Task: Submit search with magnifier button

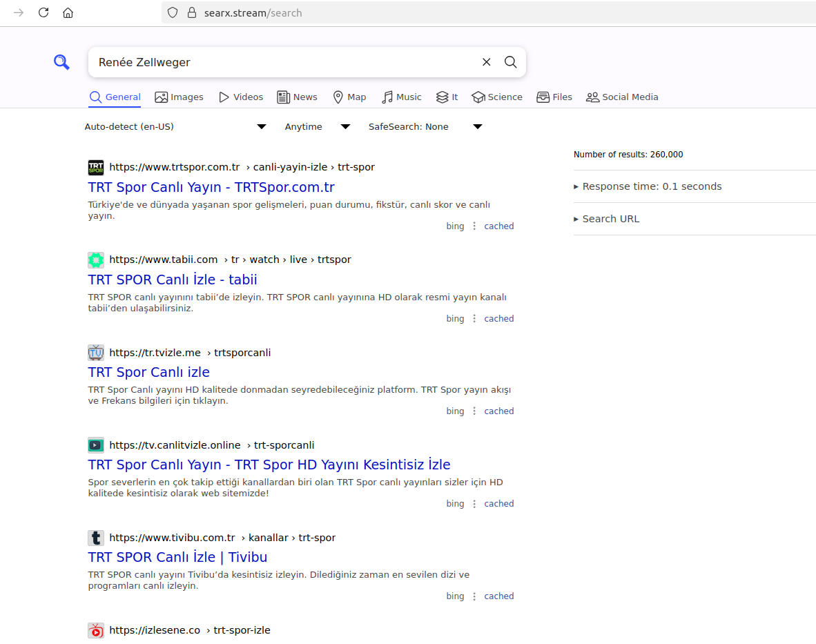Action: click(x=511, y=62)
